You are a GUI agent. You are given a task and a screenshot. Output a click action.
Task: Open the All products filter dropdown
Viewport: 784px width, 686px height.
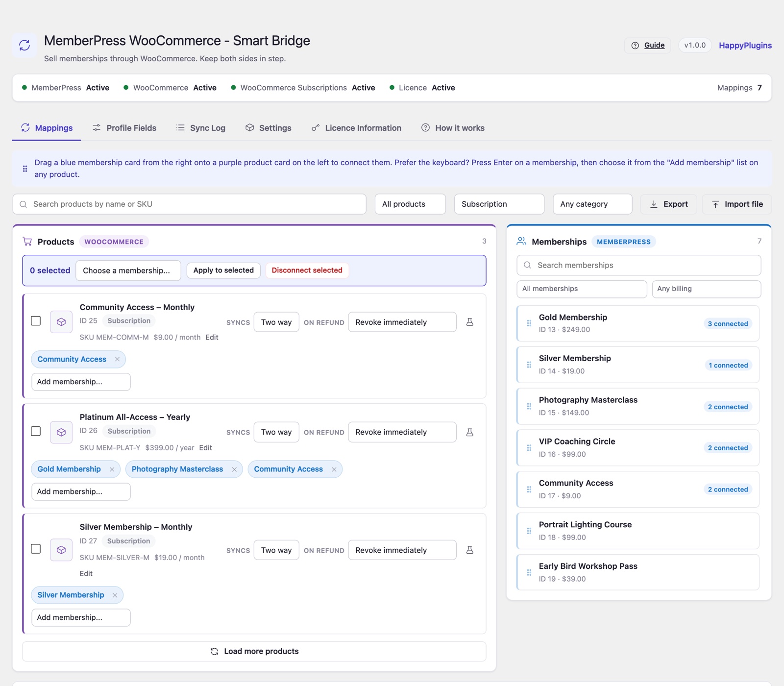tap(410, 204)
